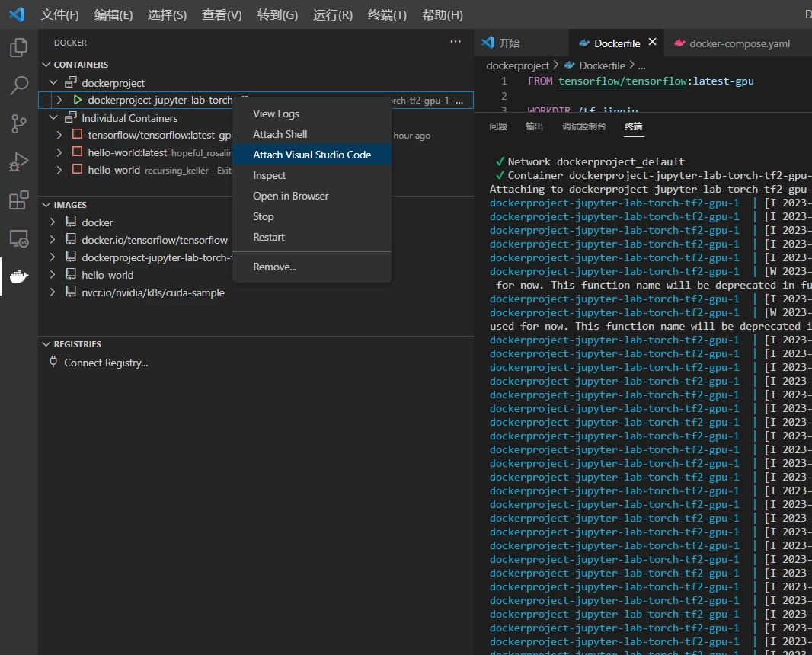Click the hello-world image icon

(x=70, y=274)
